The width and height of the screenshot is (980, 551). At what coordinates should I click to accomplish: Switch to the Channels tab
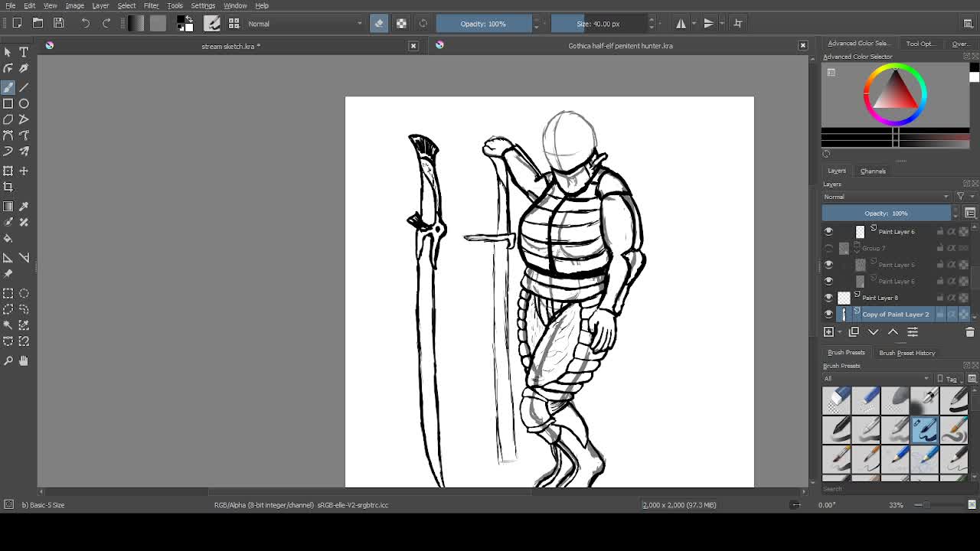pyautogui.click(x=873, y=171)
